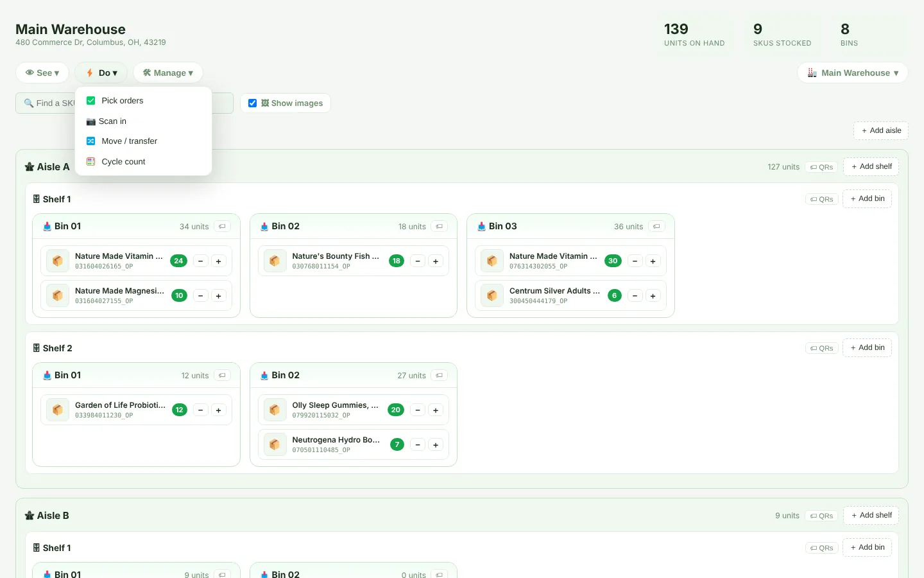Click the green 20 quantity badge for Olly Sleep Gummies

(x=396, y=410)
